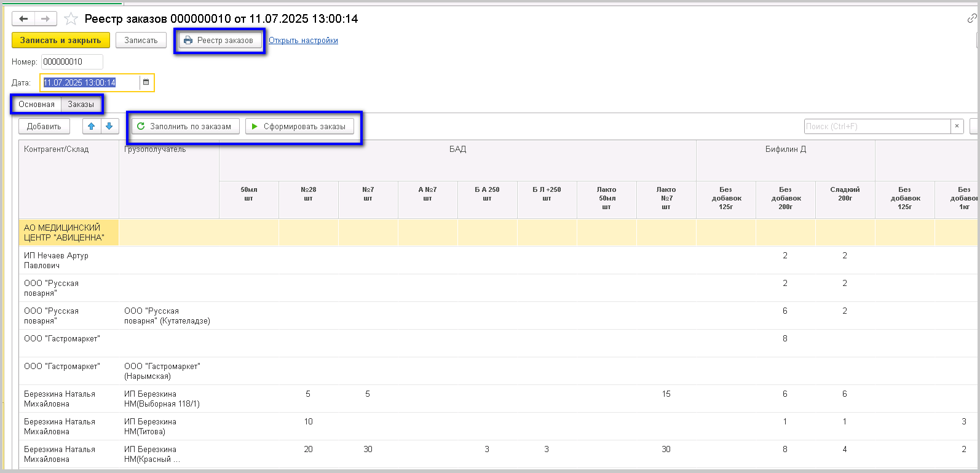Click the Поиск search box
Image resolution: width=980 pixels, height=473 pixels.
[876, 126]
